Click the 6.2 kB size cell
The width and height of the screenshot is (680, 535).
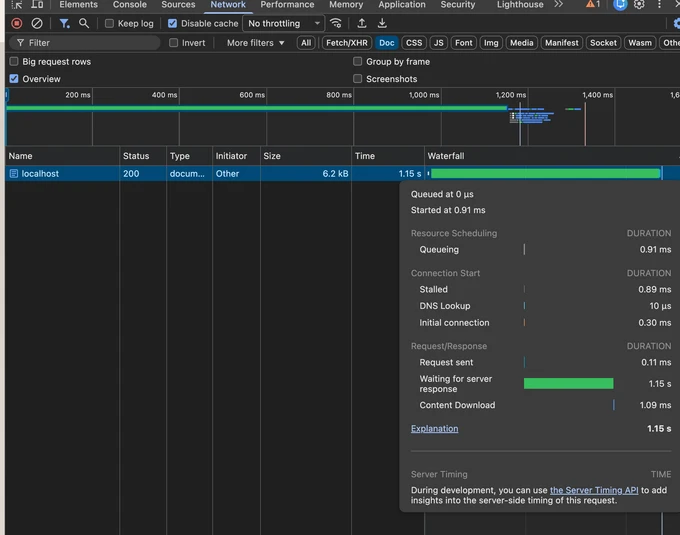pos(306,173)
